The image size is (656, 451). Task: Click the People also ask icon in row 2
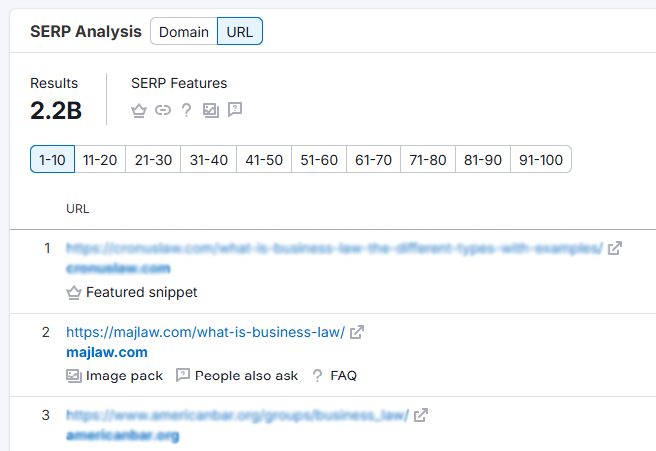[183, 375]
